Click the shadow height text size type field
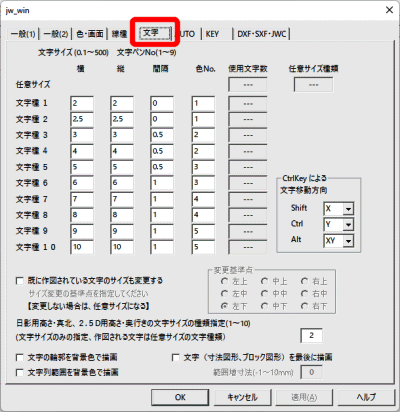 pyautogui.click(x=311, y=336)
